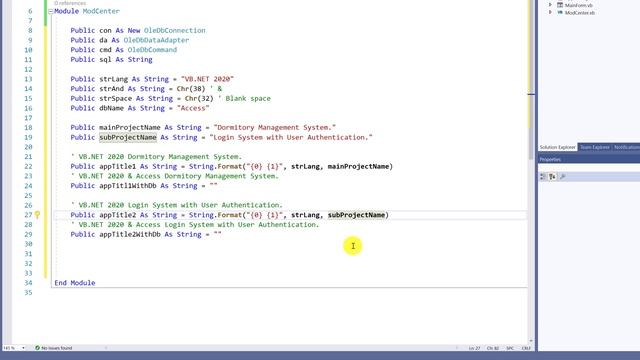The height and width of the screenshot is (360, 640).
Task: Click the ModCenter module name on line 6
Action: (101, 11)
